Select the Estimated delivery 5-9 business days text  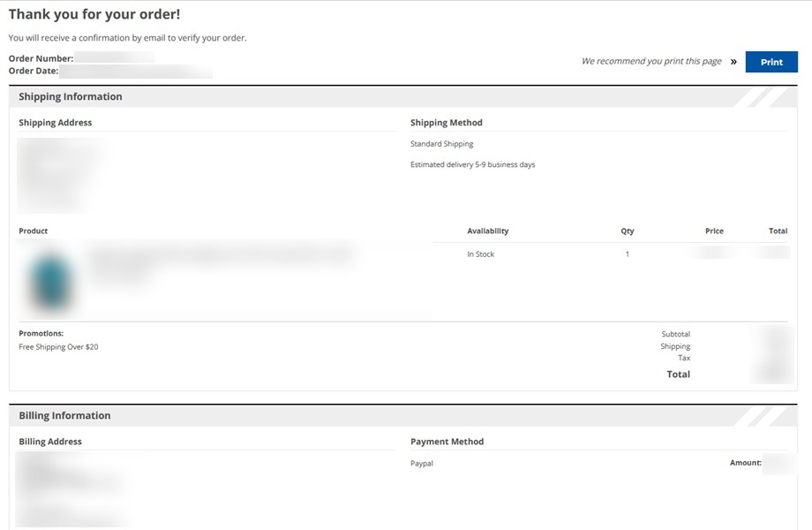tap(472, 165)
